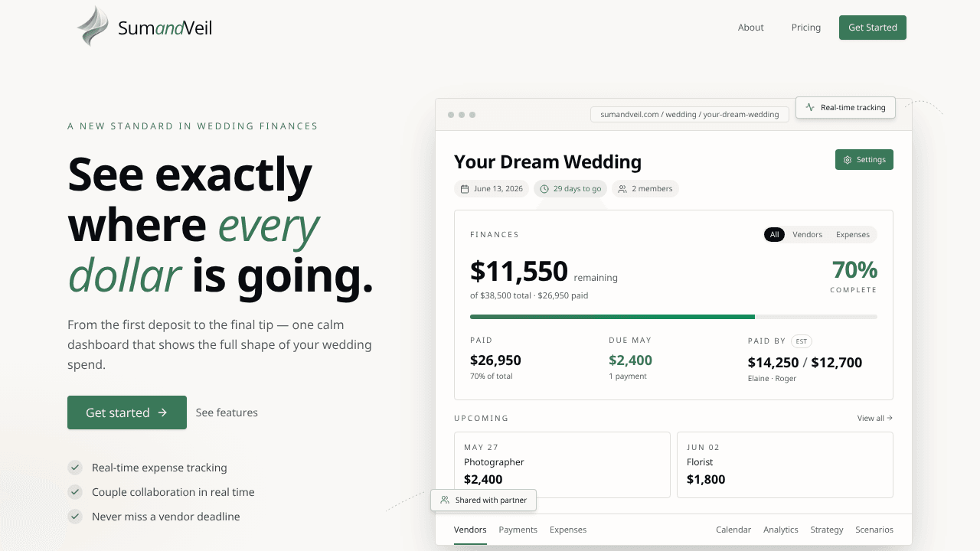Viewport: 980px width, 551px height.
Task: Click the calendar icon beside June 13, 2026
Action: tap(465, 189)
